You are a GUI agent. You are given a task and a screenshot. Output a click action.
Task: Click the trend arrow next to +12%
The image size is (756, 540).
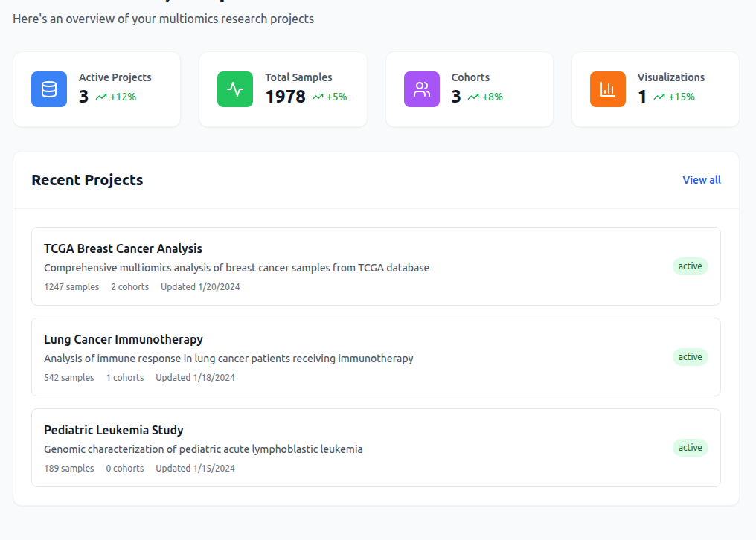(x=101, y=97)
